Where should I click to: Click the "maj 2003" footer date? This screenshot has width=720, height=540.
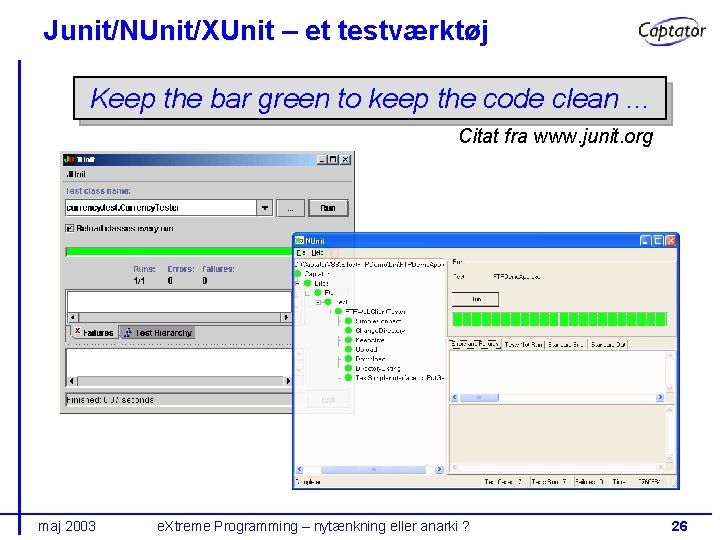click(67, 526)
